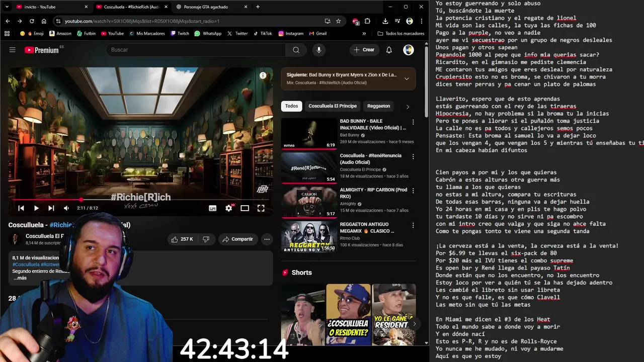644x362 pixels.
Task: Open the Mis Marcadores bookmark folder
Action: [147, 34]
